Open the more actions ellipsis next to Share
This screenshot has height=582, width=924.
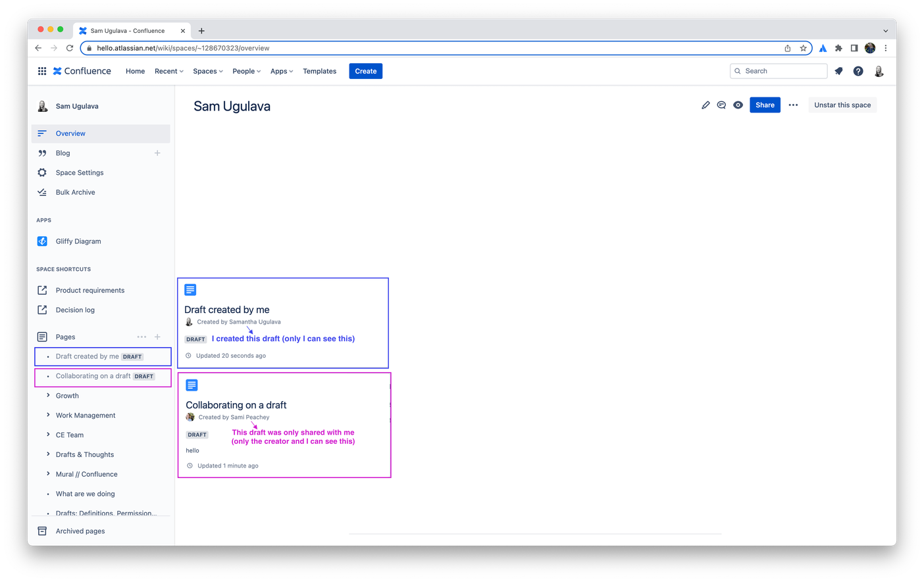click(793, 105)
